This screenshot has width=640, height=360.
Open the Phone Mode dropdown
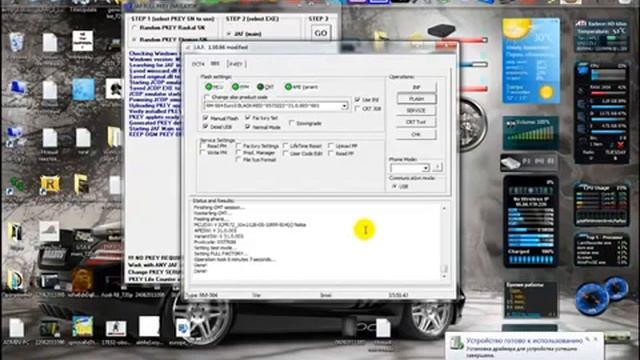[425, 168]
